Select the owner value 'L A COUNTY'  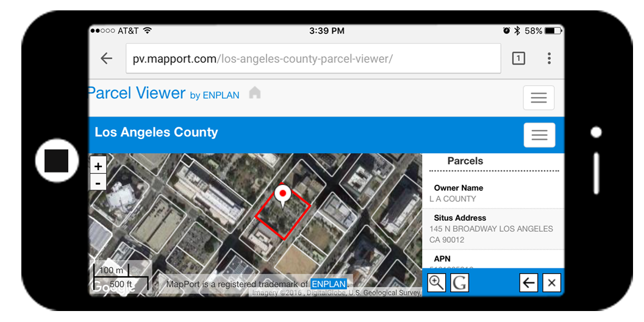point(453,199)
